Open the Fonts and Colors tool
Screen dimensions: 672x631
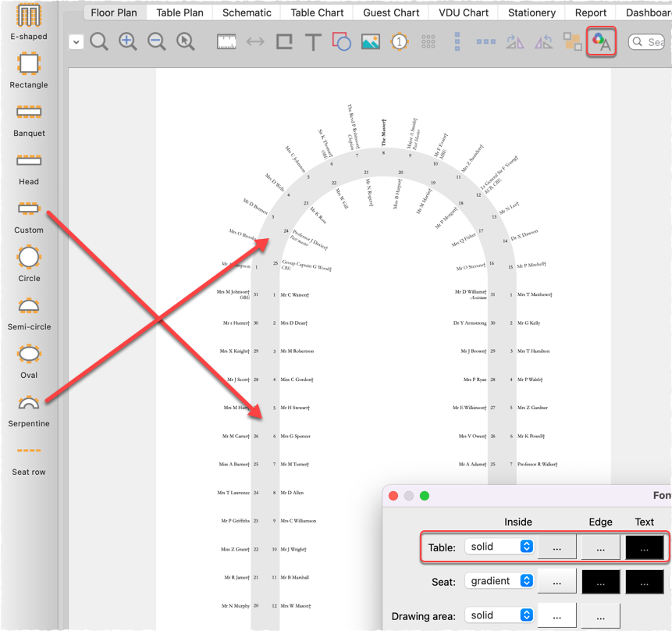(600, 41)
